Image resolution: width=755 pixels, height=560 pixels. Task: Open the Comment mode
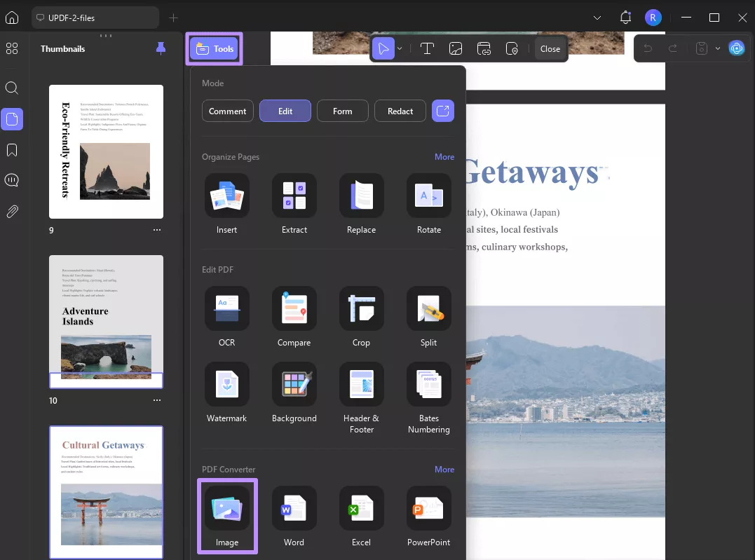227,110
